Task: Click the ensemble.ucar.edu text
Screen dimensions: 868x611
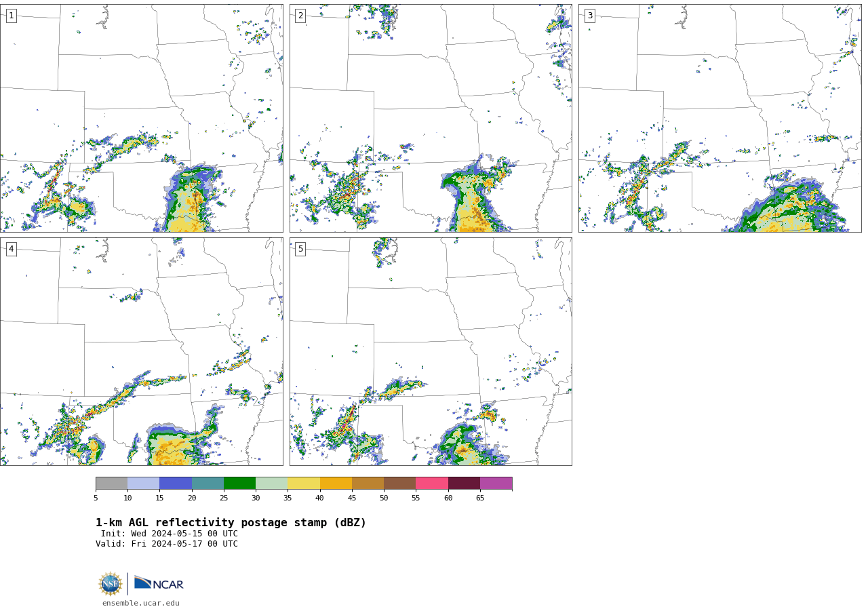Action: pos(141,604)
